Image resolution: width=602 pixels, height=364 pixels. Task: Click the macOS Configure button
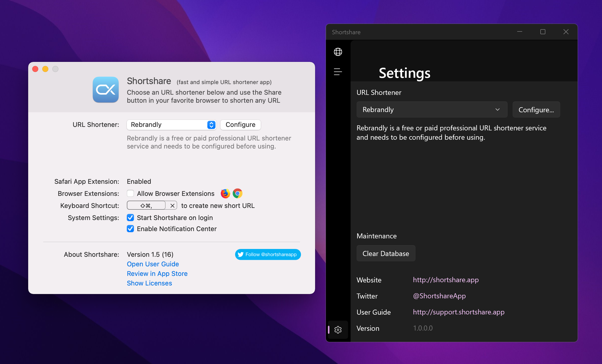[240, 125]
